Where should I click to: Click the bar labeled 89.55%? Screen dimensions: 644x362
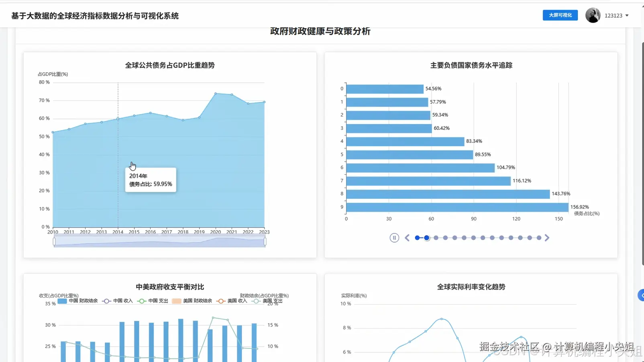[x=410, y=155]
